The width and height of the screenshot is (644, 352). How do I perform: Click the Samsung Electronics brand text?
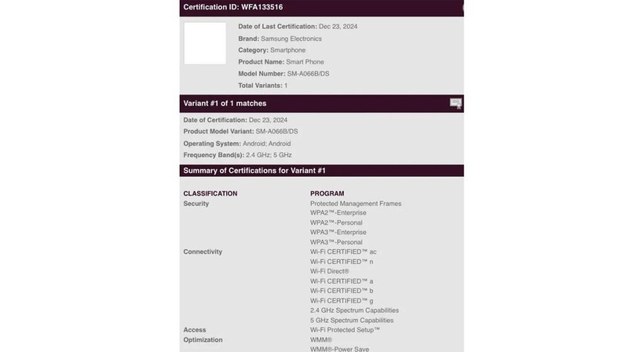(x=291, y=38)
